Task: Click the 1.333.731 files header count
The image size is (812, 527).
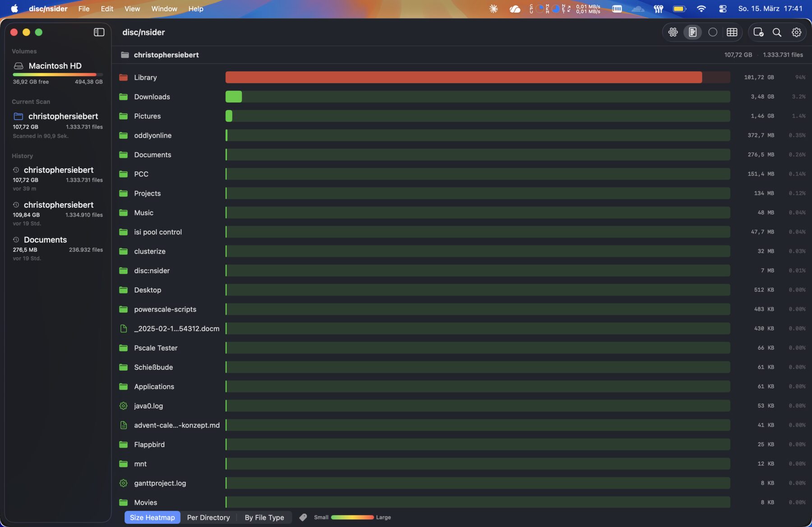Action: (x=783, y=55)
